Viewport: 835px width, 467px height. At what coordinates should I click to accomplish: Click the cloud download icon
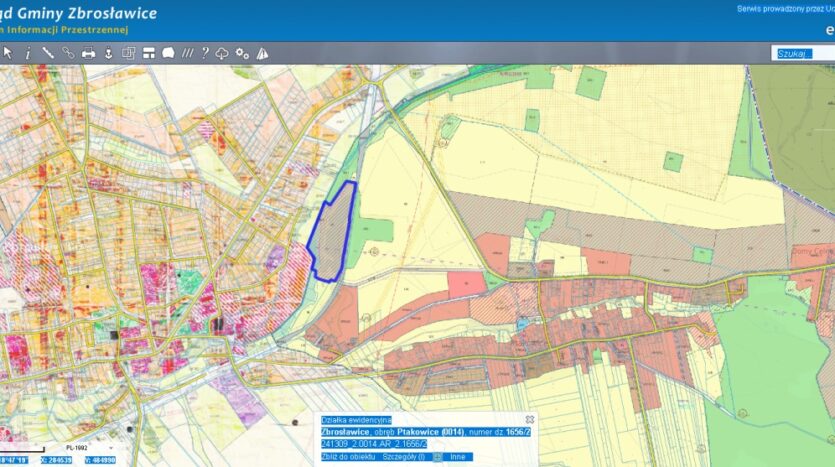pos(222,53)
